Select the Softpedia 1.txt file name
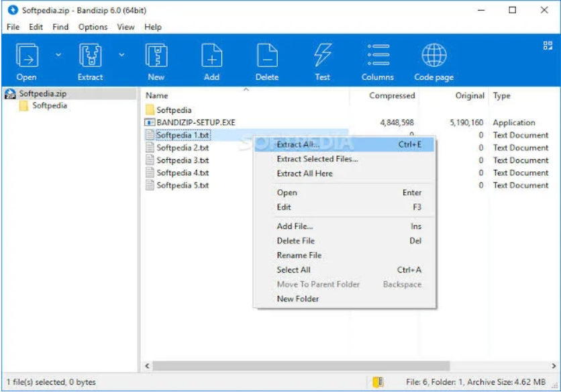 point(183,136)
